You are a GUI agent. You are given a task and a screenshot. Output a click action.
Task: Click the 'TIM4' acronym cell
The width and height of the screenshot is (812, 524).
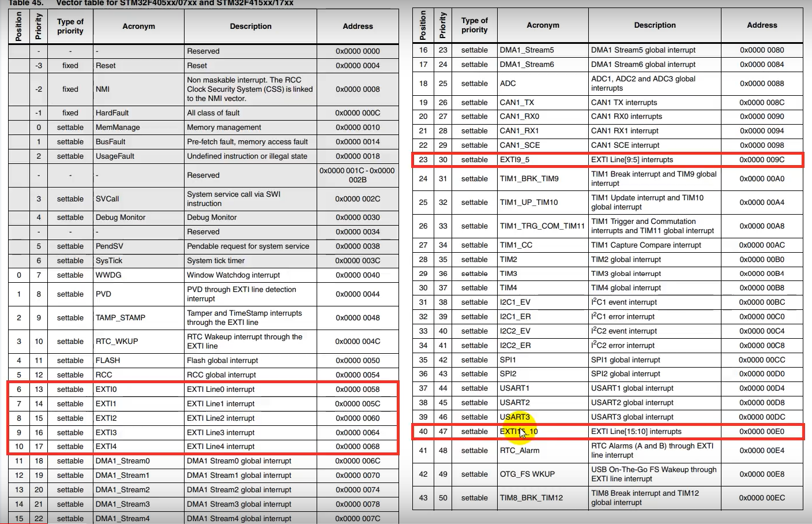tap(543, 287)
